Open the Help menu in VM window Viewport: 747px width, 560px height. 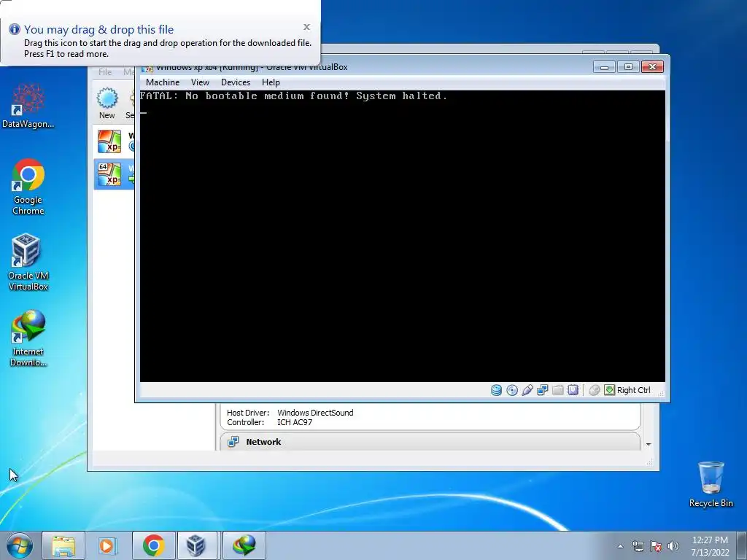[271, 82]
